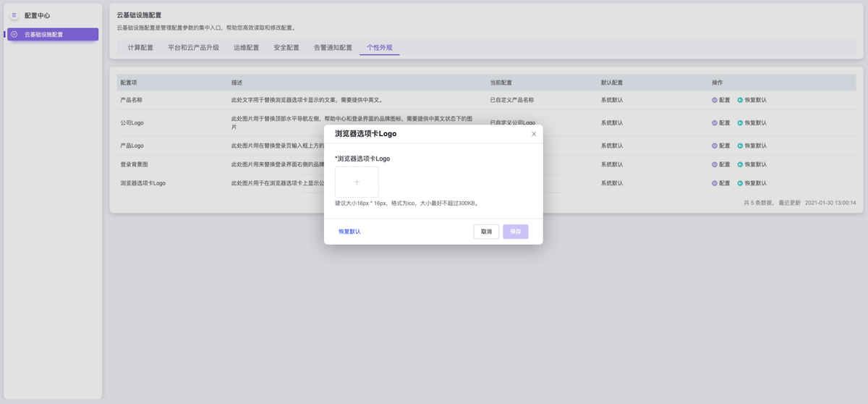This screenshot has height=404, width=868.
Task: Click the hamburger menu icon beside 配置中心
Action: tap(14, 15)
